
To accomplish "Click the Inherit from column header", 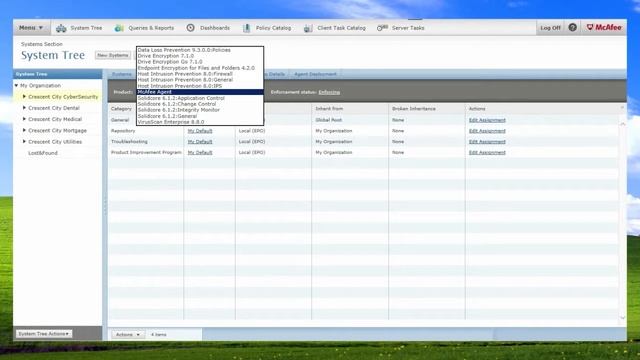I will coord(329,109).
